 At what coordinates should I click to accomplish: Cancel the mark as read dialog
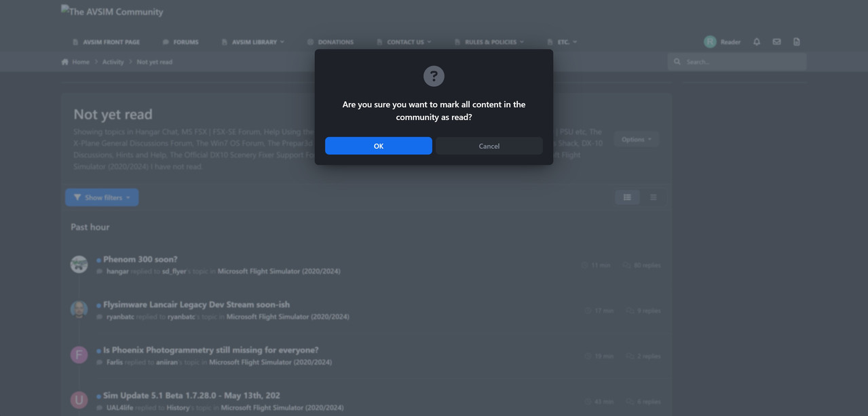pos(489,146)
